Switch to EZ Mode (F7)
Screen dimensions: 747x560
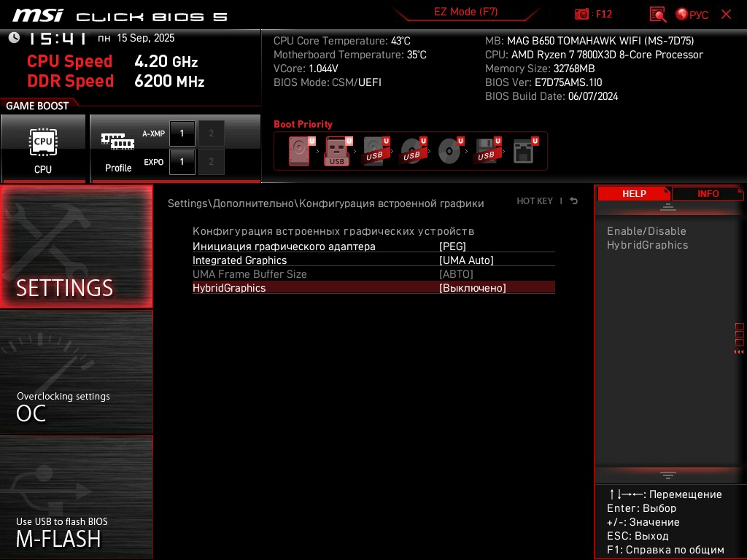click(x=465, y=12)
